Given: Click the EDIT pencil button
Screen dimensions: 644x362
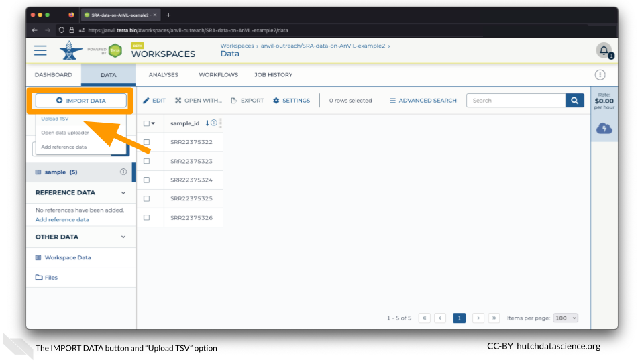Looking at the screenshot, I should tap(154, 100).
